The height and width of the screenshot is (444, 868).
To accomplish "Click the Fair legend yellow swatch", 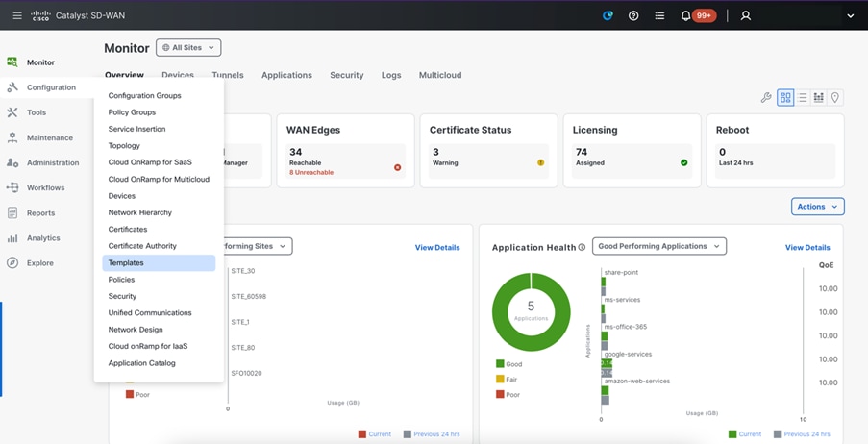I will [x=500, y=380].
